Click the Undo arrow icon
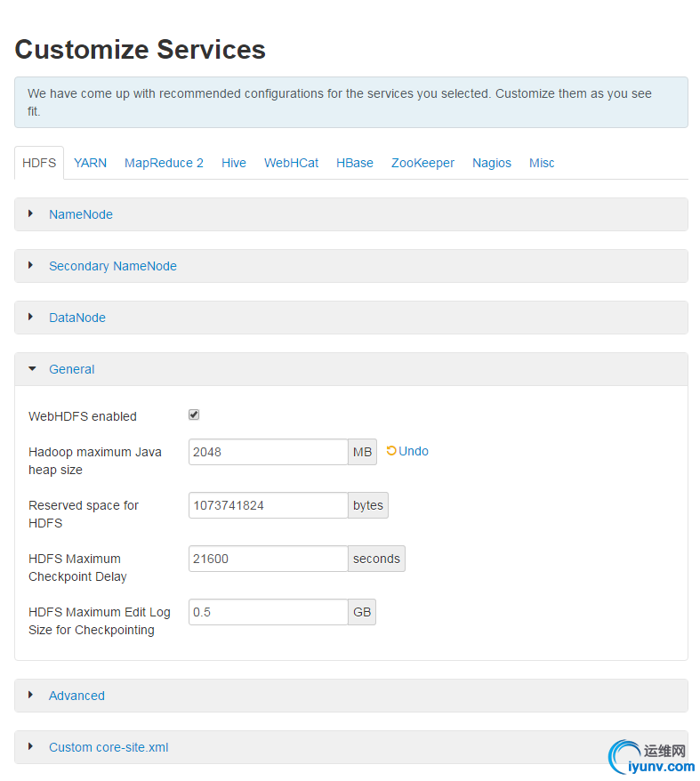This screenshot has width=700, height=781. 391,451
